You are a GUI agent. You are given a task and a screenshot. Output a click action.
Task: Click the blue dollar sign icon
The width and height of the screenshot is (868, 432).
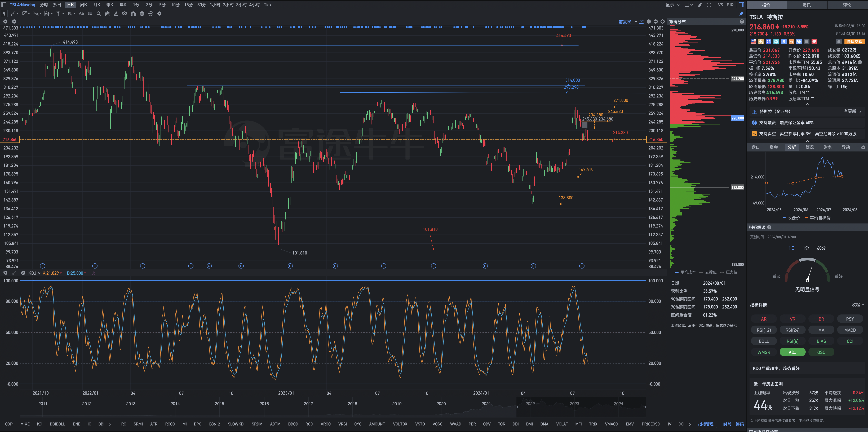point(784,42)
